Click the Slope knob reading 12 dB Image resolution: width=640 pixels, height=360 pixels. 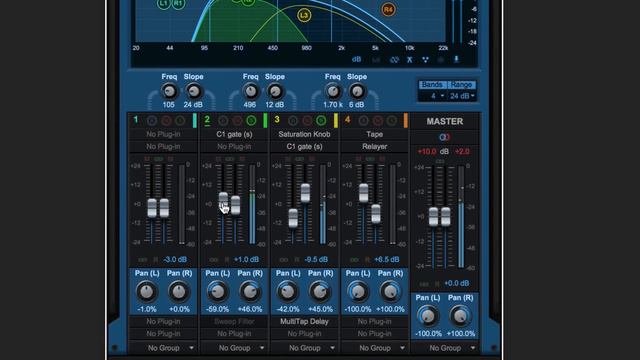275,91
